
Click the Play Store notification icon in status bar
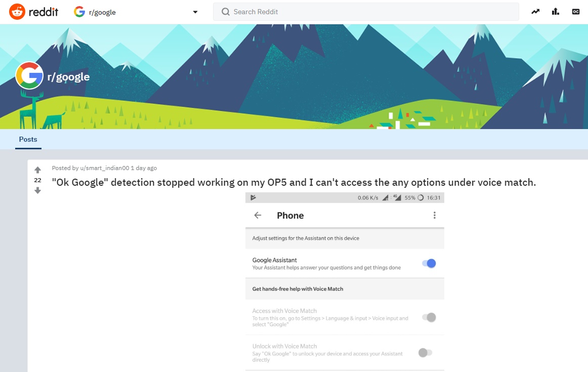(x=253, y=197)
